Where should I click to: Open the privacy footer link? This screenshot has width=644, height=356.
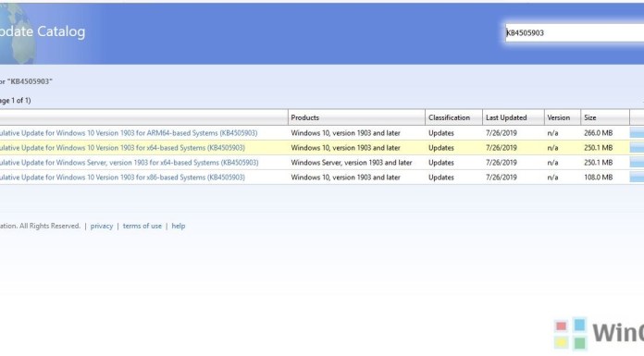102,226
